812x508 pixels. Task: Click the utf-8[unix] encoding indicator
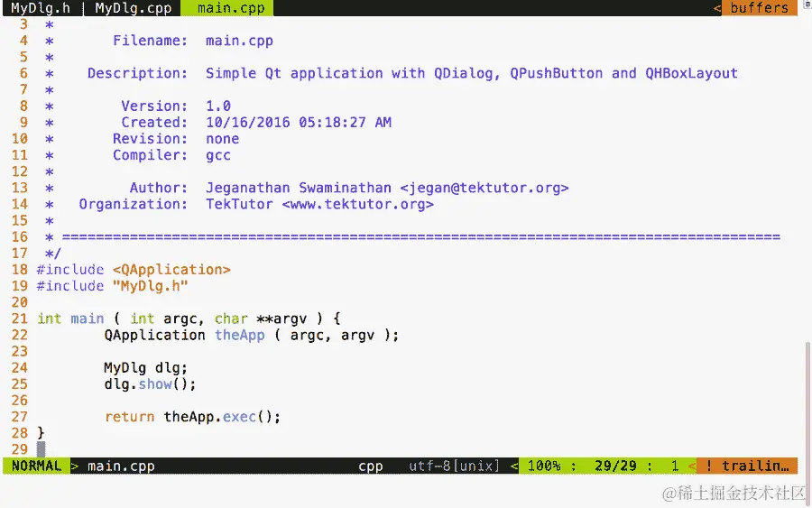coord(454,466)
